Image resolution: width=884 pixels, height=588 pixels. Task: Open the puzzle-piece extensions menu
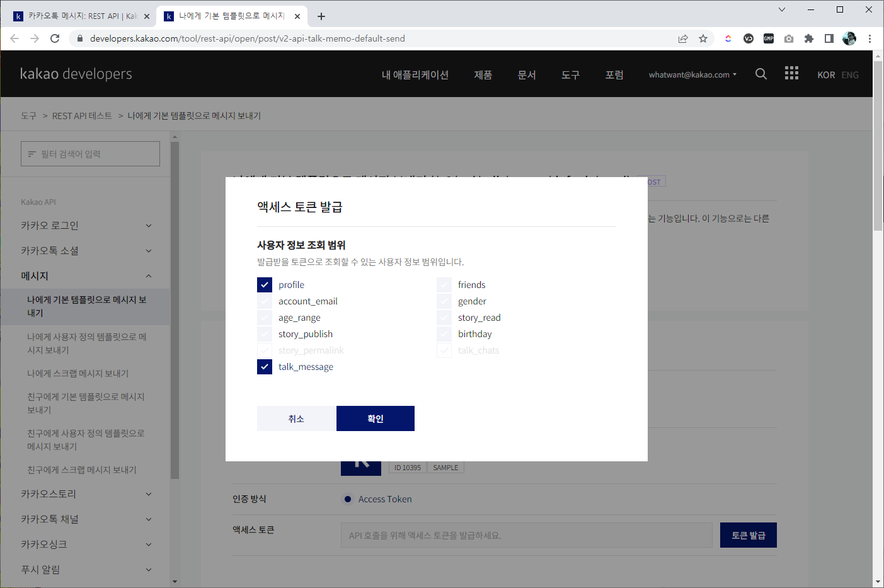point(809,38)
